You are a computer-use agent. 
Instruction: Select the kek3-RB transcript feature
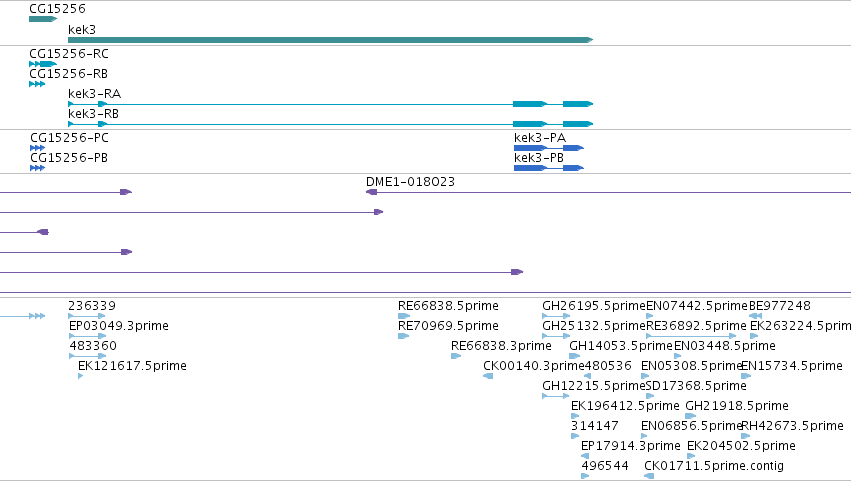tap(331, 124)
